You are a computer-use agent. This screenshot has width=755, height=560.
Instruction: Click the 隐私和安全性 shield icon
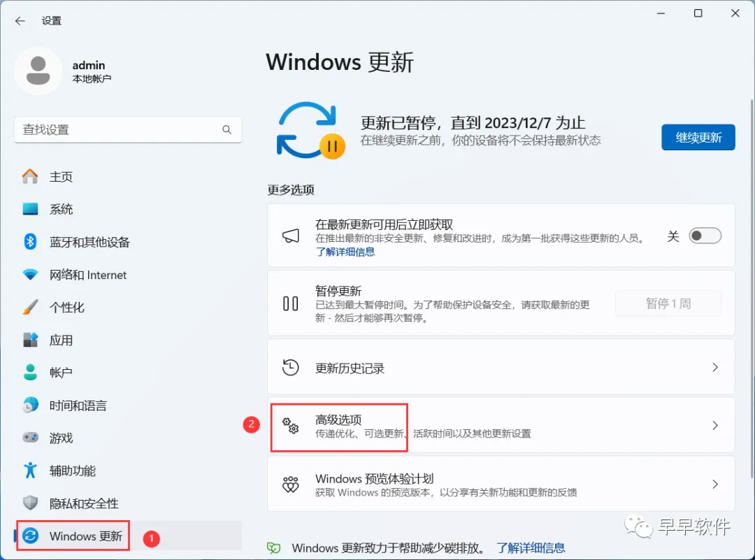(30, 503)
